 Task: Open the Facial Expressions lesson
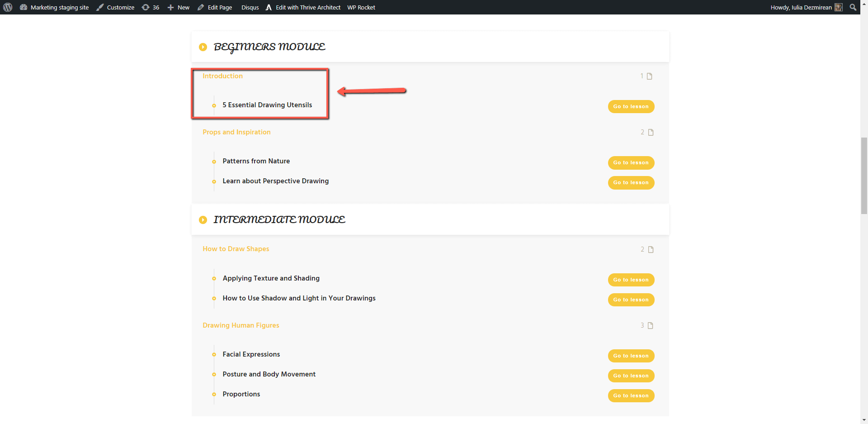click(x=251, y=354)
